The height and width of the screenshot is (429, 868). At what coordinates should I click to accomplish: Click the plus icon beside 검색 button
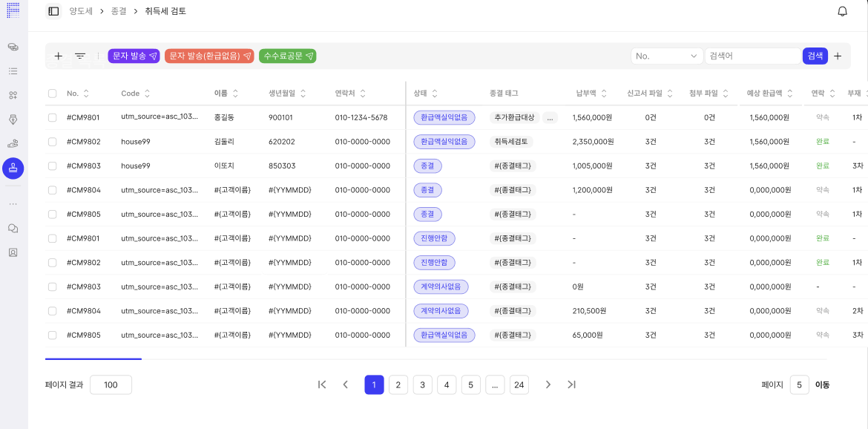tap(838, 56)
